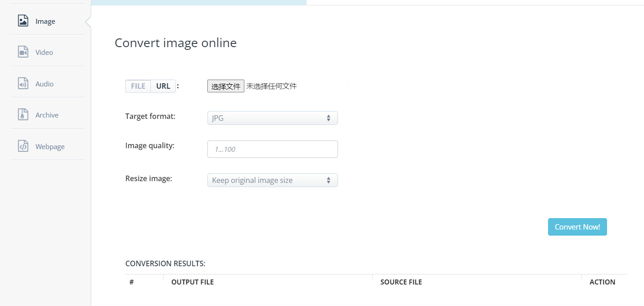This screenshot has width=644, height=306.
Task: Switch input mode to FILE
Action: (x=138, y=86)
